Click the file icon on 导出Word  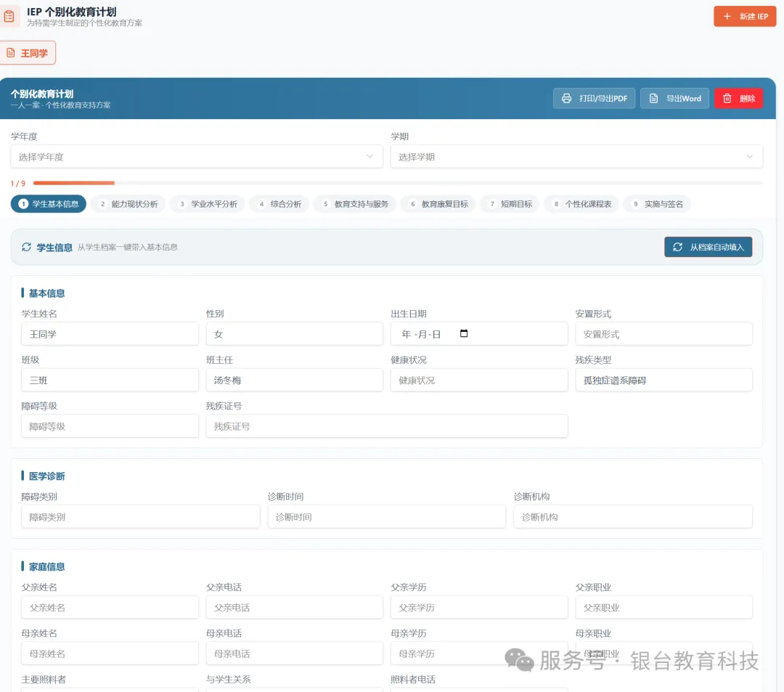(653, 99)
